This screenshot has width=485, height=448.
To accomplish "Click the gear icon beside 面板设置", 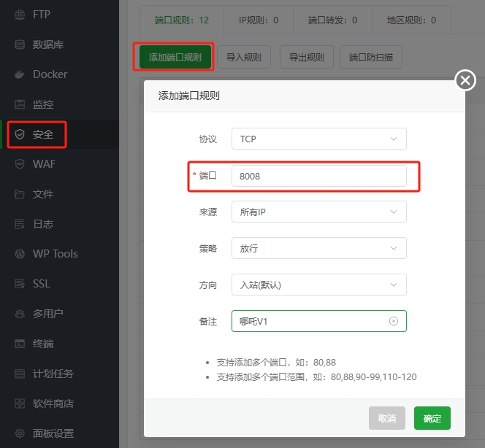I will 20,433.
